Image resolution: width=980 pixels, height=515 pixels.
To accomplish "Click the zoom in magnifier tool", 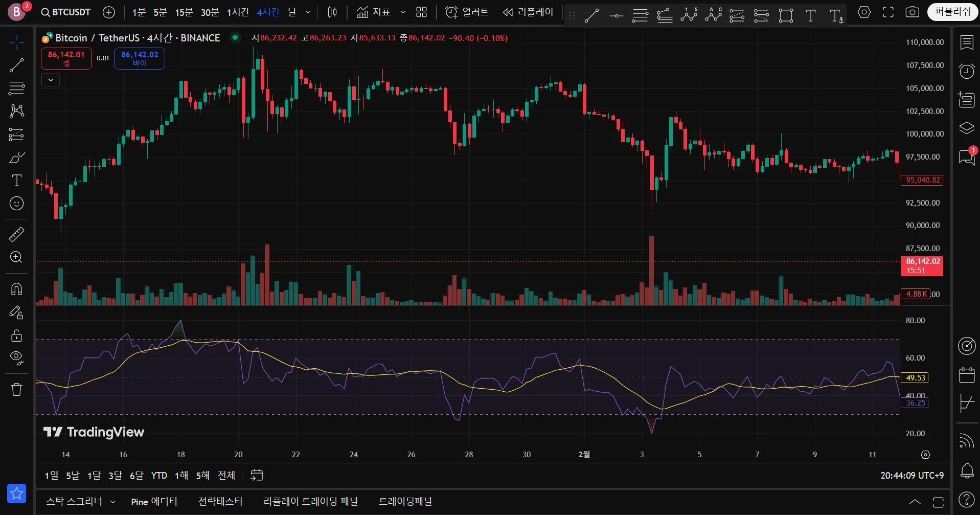I will tap(16, 257).
